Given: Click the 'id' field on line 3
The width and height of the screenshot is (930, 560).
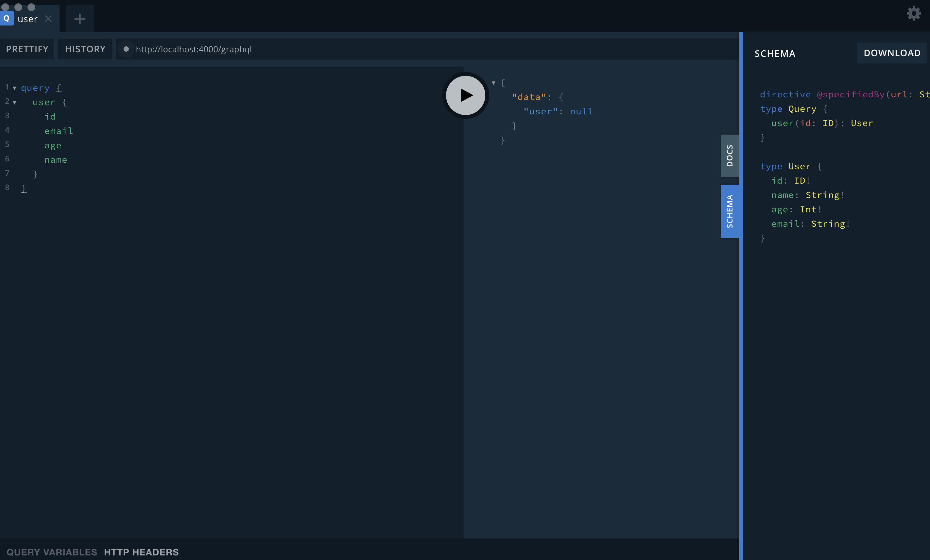Looking at the screenshot, I should pos(50,117).
